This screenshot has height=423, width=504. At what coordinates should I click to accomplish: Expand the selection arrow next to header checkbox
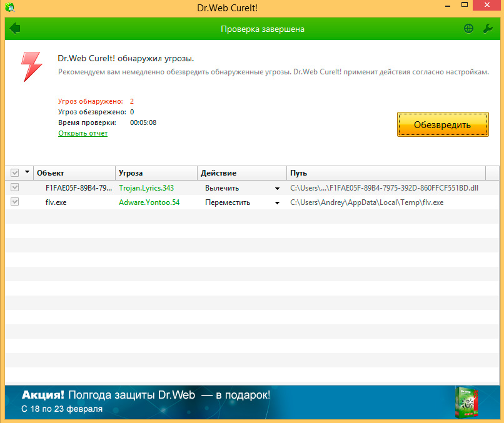pos(27,173)
